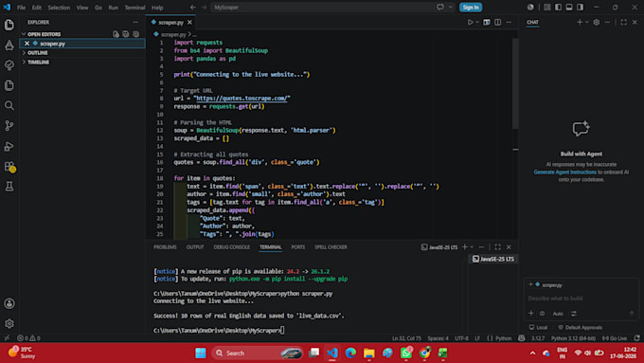Switch to the Spell Checker tab
Screen dimensions: 644x363
331,247
